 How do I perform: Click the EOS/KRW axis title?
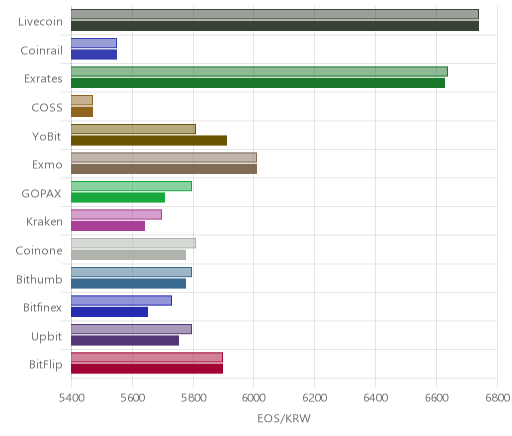[284, 418]
